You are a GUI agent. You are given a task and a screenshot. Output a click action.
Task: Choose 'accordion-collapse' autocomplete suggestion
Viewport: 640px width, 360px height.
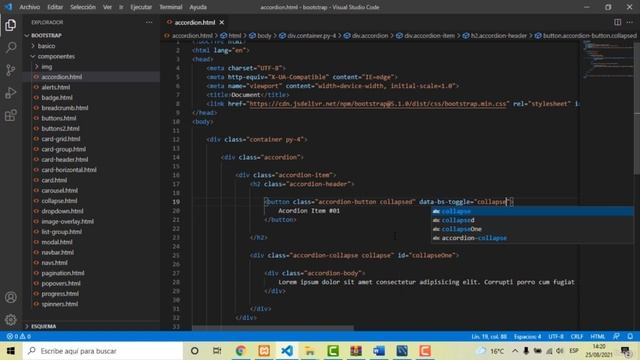click(x=533, y=238)
